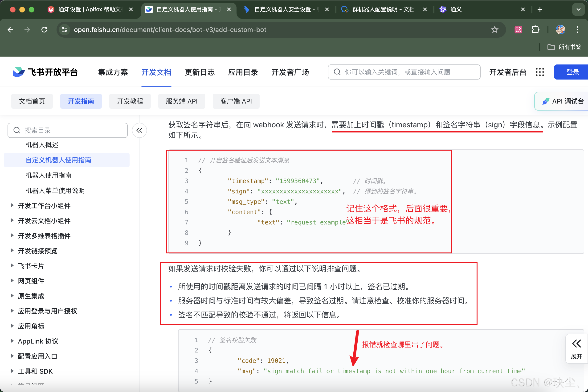Close the 通知设置 Apifox tab
This screenshot has height=392, width=588.
tap(131, 9)
